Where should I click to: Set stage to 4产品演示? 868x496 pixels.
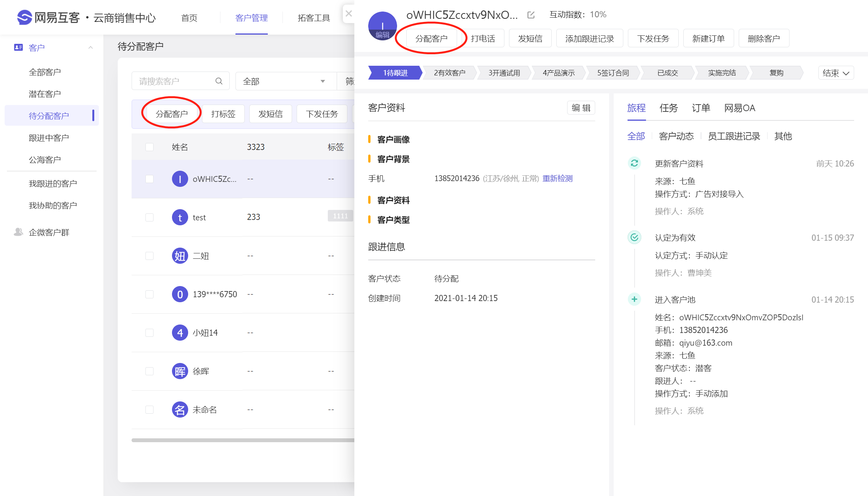559,73
